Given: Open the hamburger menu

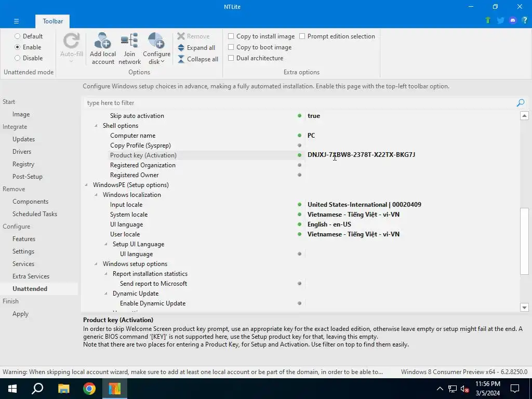Looking at the screenshot, I should coord(16,21).
